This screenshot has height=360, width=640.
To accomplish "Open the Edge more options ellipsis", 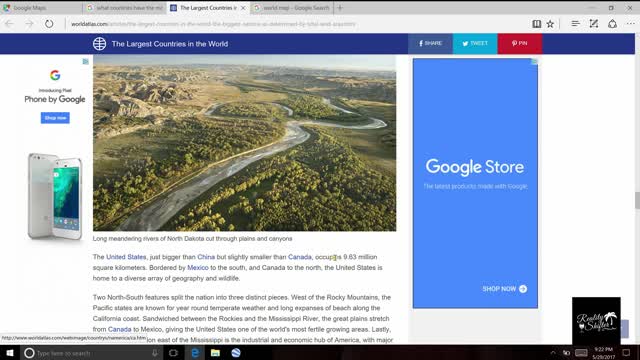I will pyautogui.click(x=631, y=24).
